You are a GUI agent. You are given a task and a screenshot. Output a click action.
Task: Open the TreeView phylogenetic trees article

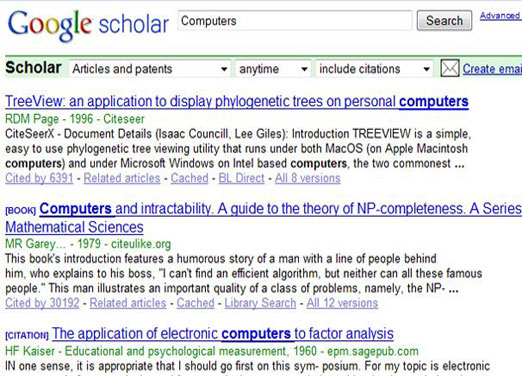coord(237,101)
